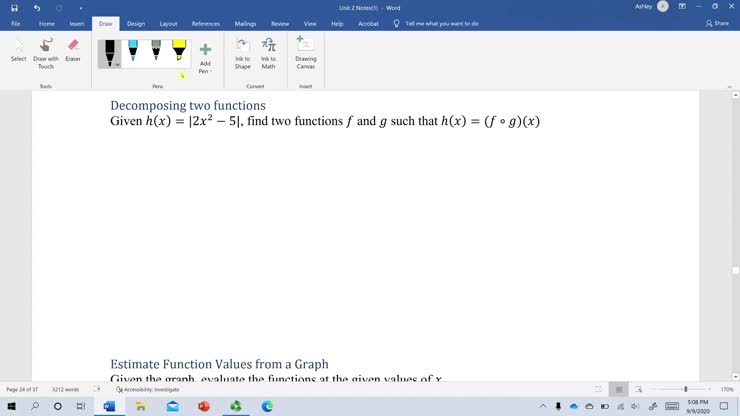Switch to the Review tab
Viewport: 740px width, 416px height.
pos(280,24)
